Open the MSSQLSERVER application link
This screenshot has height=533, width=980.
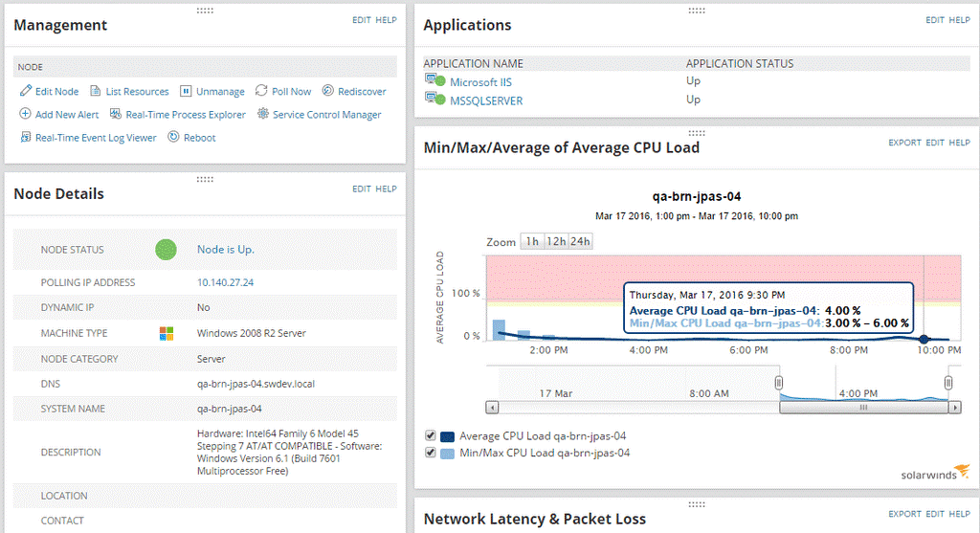pos(486,100)
